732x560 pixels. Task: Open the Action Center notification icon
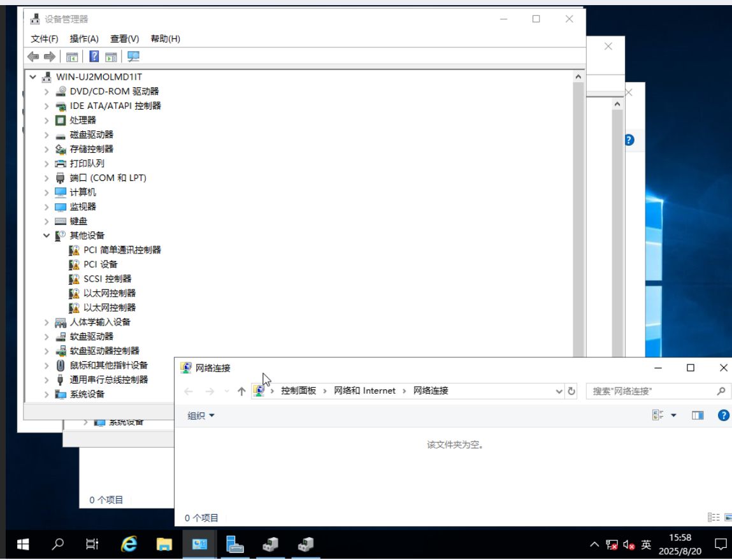721,544
